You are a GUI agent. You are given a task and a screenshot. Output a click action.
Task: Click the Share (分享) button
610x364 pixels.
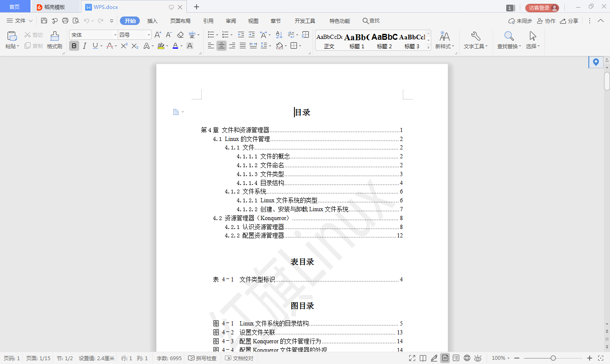[x=569, y=21]
